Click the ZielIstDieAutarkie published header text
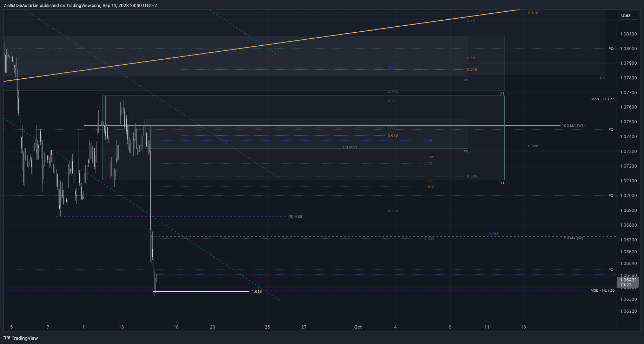Image resolution: width=644 pixels, height=344 pixels. pyautogui.click(x=80, y=6)
